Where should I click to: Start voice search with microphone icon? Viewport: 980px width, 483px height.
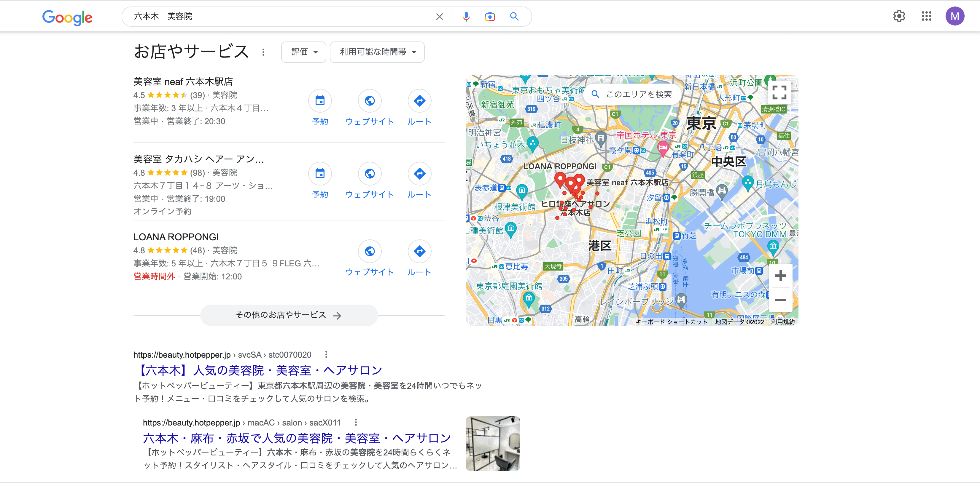tap(466, 17)
